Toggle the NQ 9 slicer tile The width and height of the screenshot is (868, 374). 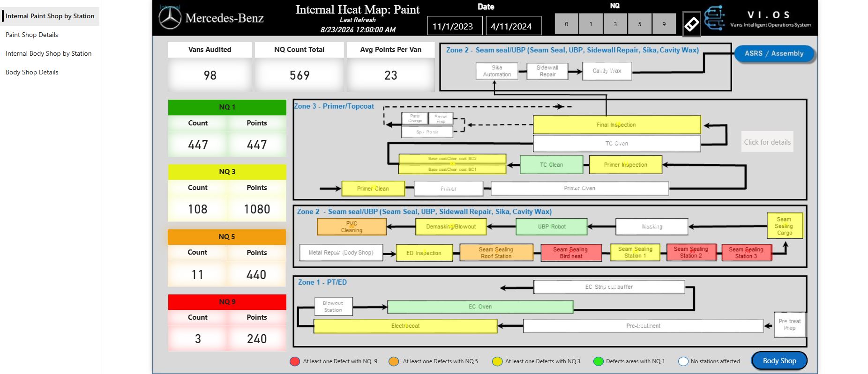coord(664,24)
